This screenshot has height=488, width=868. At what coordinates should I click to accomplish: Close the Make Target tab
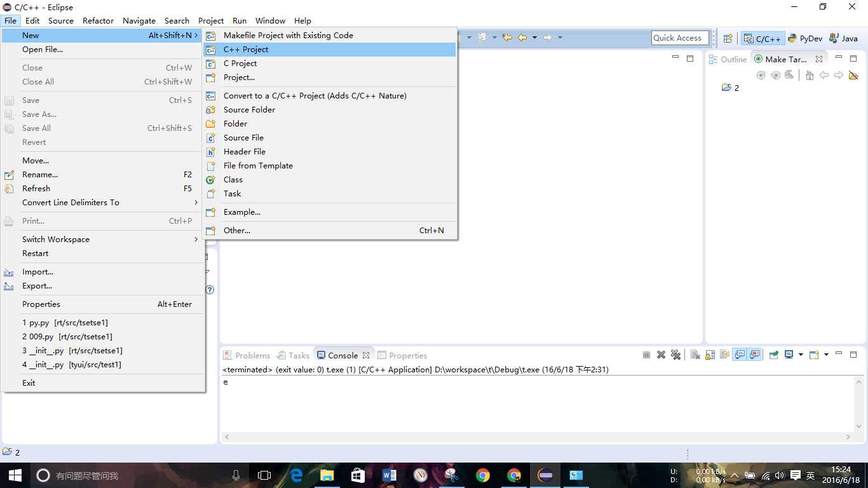coord(819,59)
